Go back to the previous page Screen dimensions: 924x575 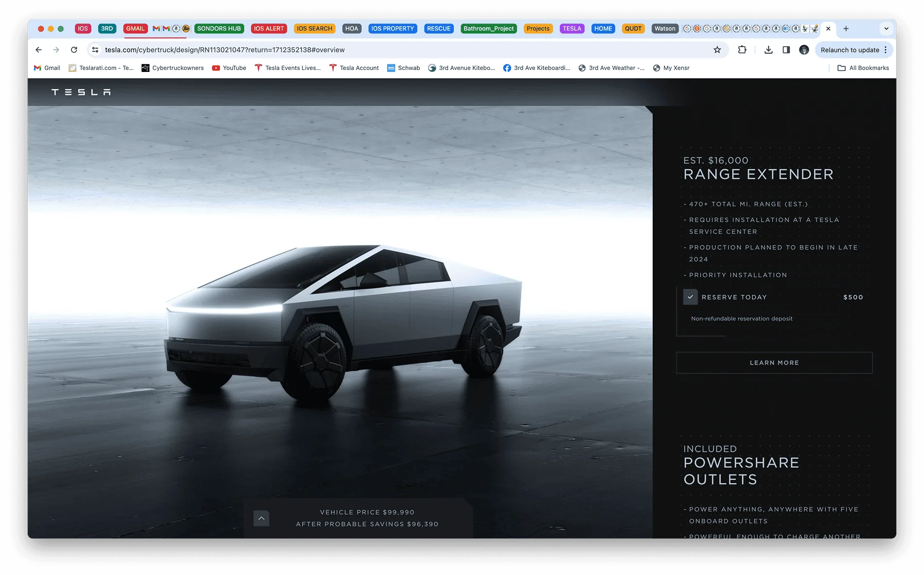point(38,50)
